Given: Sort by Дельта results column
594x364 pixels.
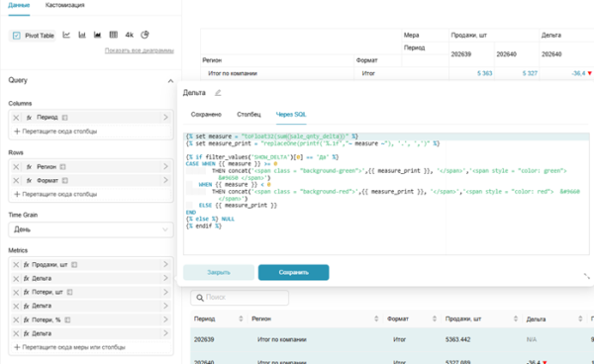Looking at the screenshot, I should click(x=580, y=318).
